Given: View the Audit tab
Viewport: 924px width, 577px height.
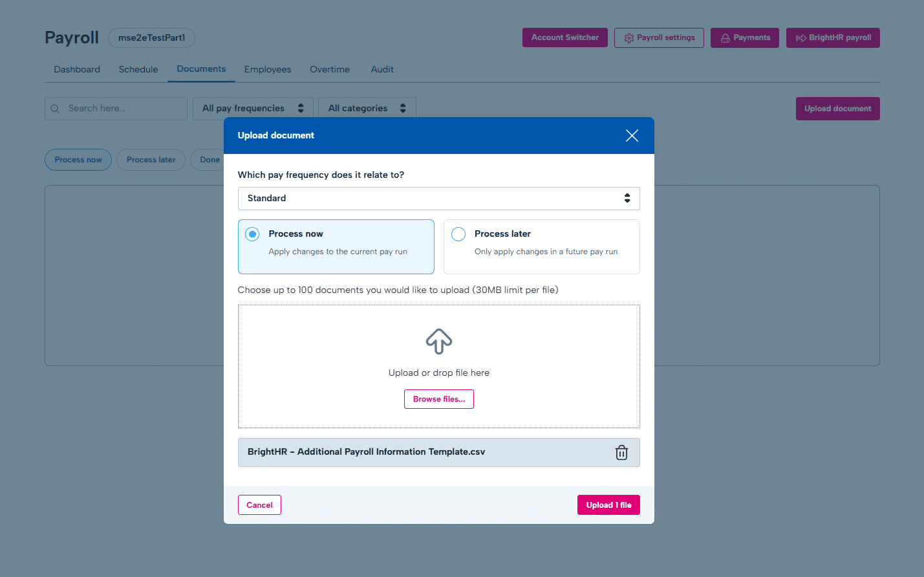Looking at the screenshot, I should click(382, 69).
